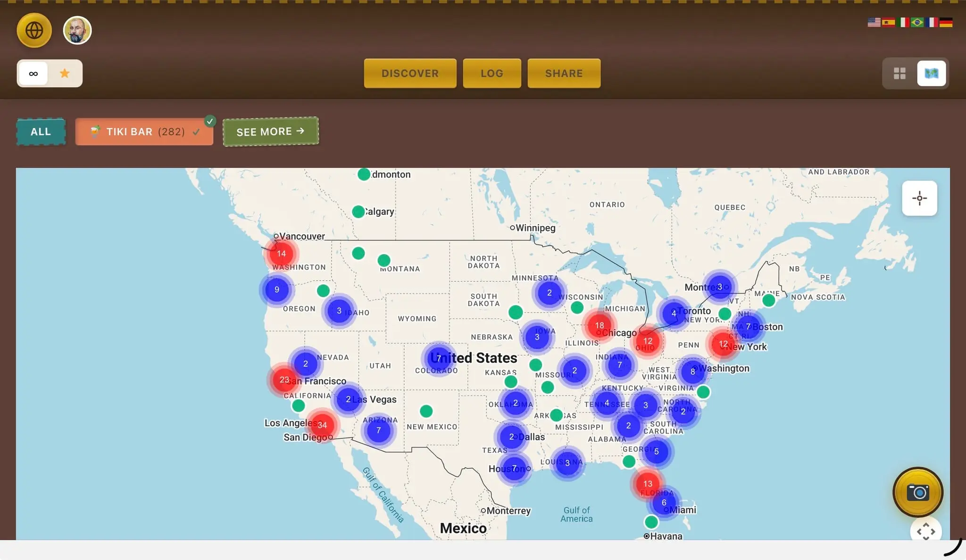Open the Washington DC cluster of 8
The image size is (966, 560).
pos(692,372)
